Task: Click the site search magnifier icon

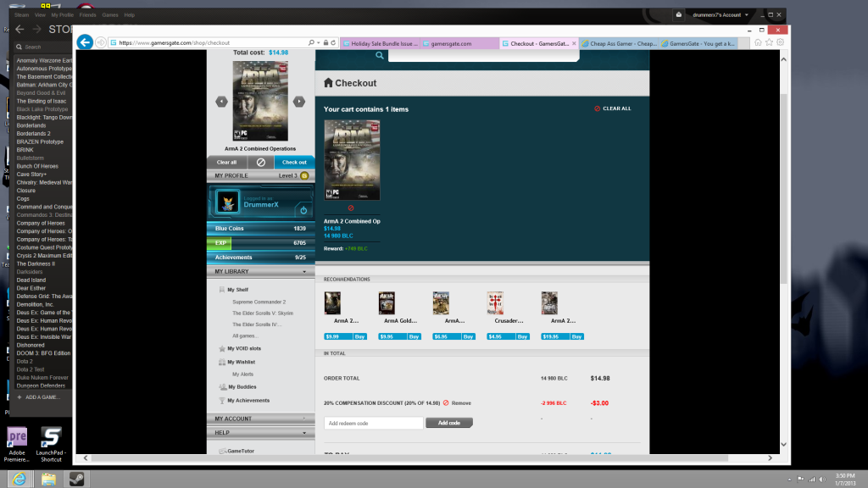Action: (x=380, y=55)
